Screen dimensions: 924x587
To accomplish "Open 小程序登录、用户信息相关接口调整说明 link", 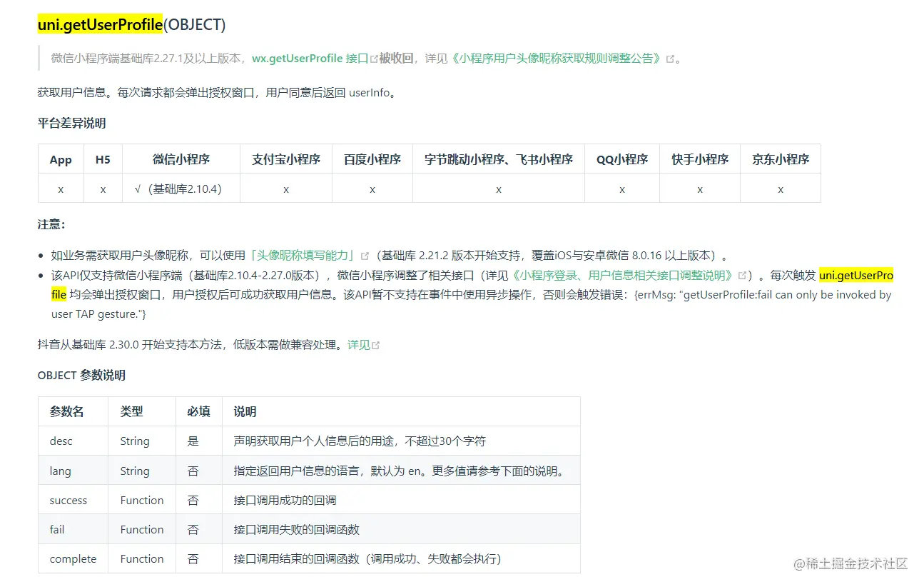I will coord(622,275).
